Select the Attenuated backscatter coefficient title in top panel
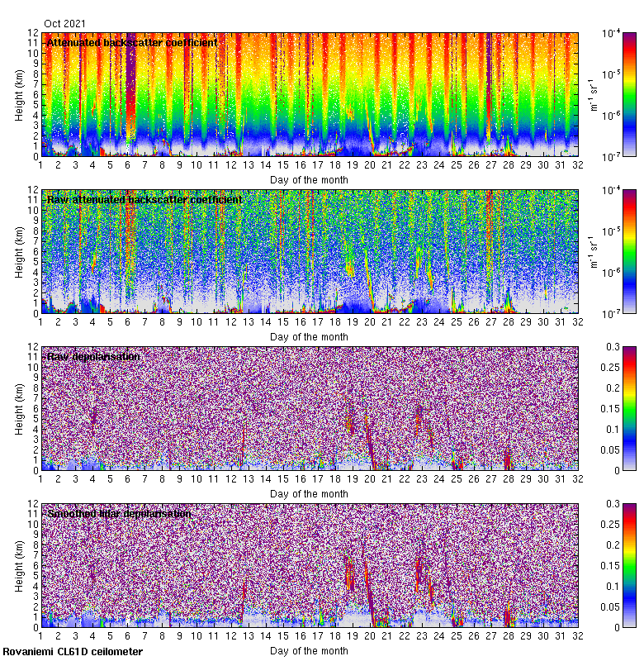The height and width of the screenshot is (661, 644). 132,42
